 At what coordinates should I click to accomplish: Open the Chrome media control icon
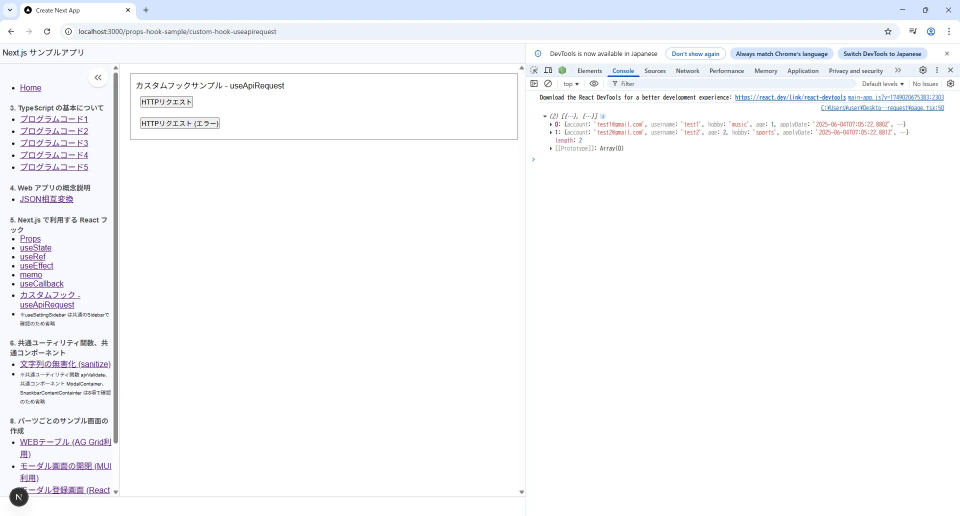[912, 31]
